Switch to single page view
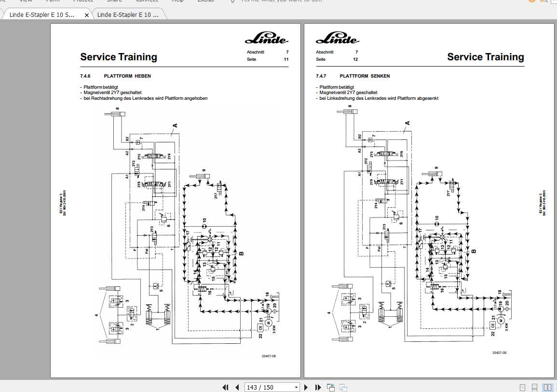Screen dimensions: 557x392 click(523, 387)
